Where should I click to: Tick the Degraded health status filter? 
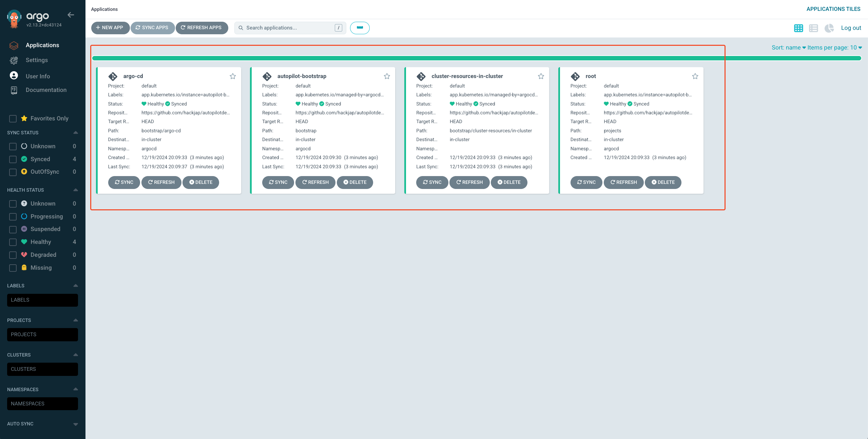point(13,255)
